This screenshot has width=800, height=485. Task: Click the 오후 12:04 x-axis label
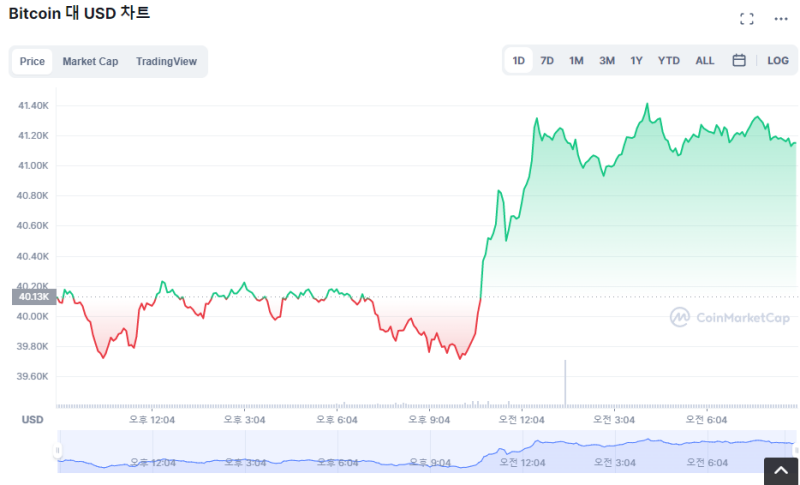[152, 420]
